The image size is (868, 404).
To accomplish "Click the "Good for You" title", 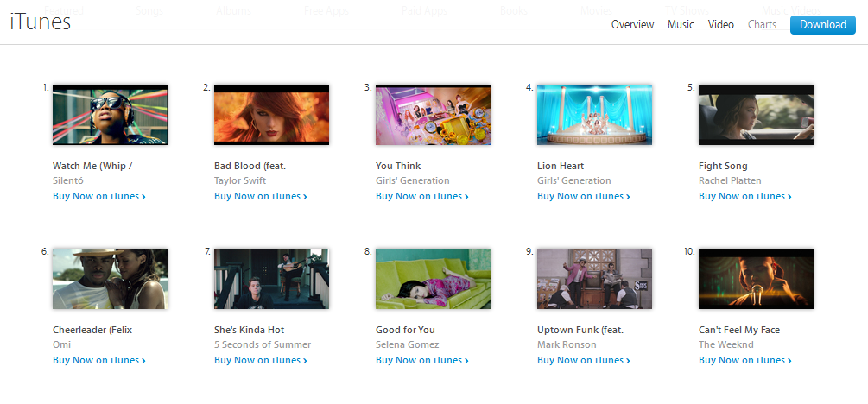I will [405, 330].
